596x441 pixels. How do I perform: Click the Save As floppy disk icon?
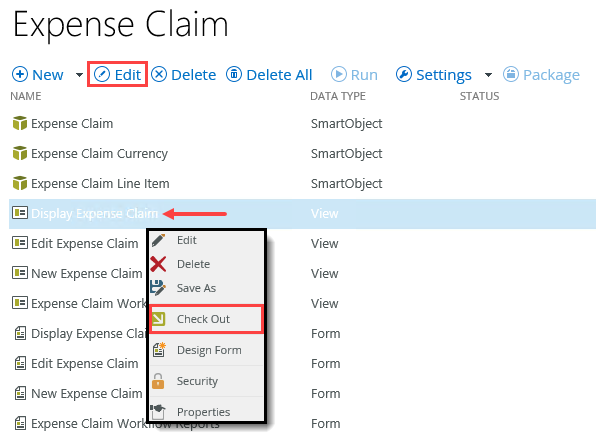click(158, 288)
